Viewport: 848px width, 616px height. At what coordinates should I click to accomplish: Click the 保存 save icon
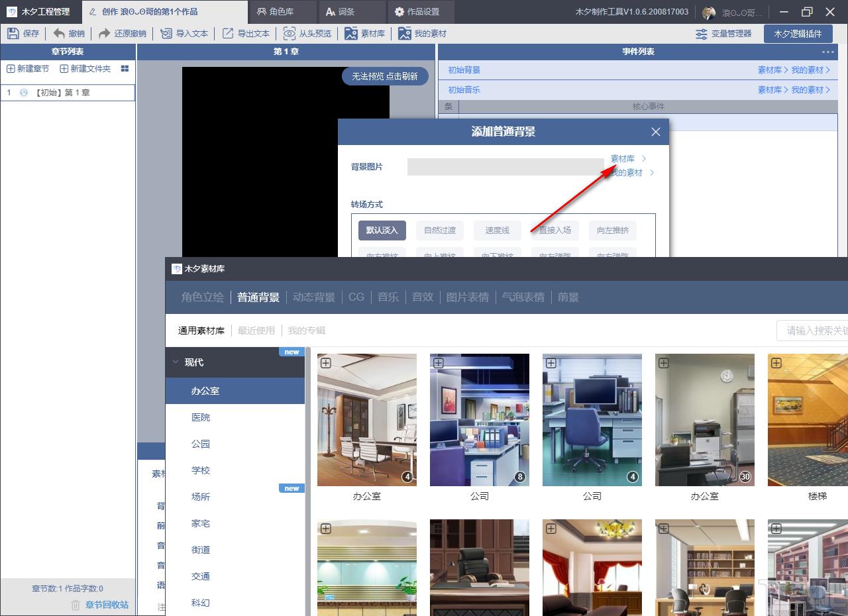(x=13, y=33)
